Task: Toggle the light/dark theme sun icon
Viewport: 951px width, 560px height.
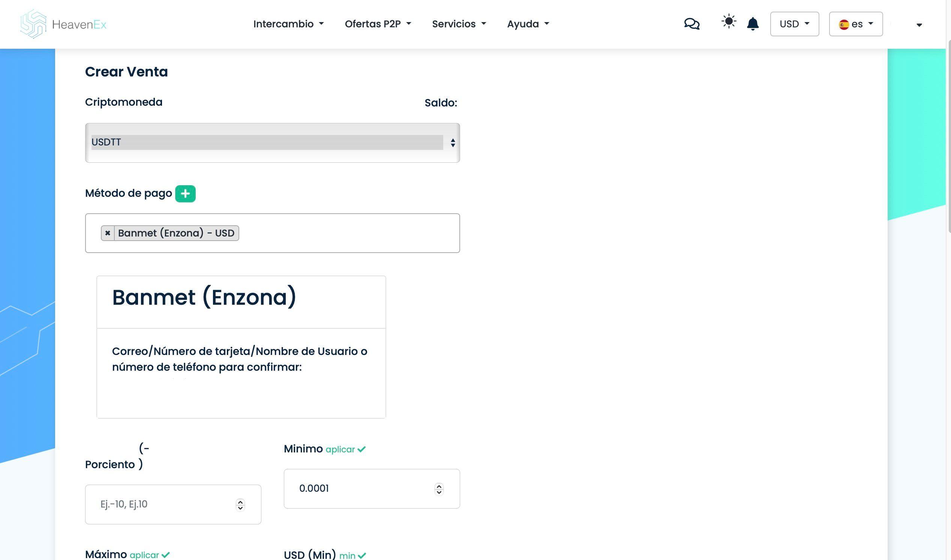Action: (x=729, y=21)
